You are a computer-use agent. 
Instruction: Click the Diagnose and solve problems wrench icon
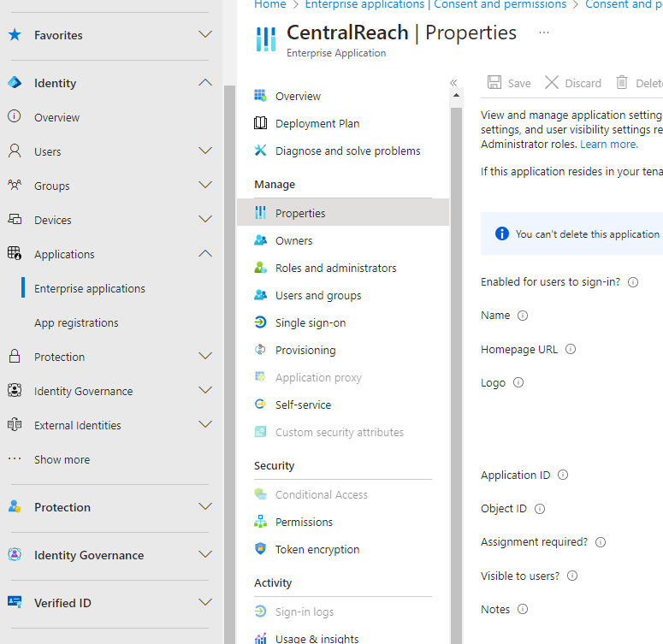pos(260,151)
